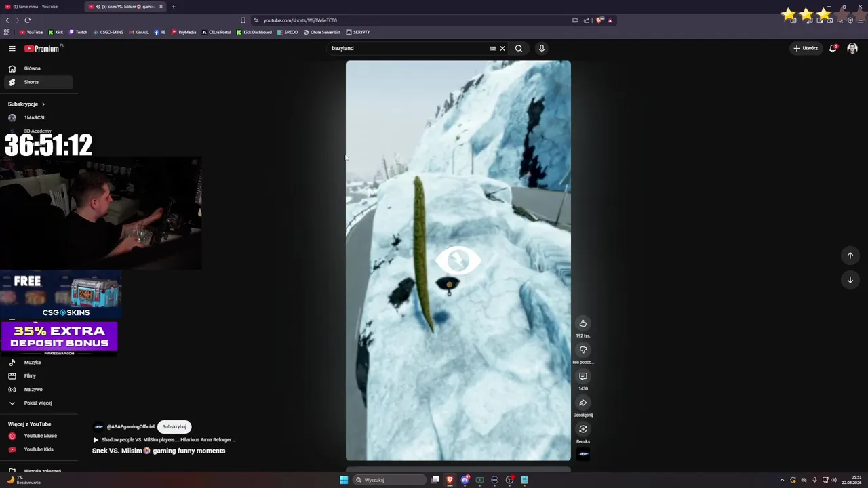Open the browser apps grid icon

(7, 32)
